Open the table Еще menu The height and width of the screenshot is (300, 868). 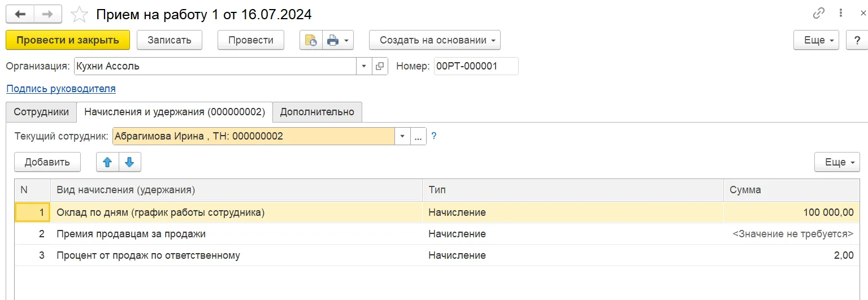837,162
